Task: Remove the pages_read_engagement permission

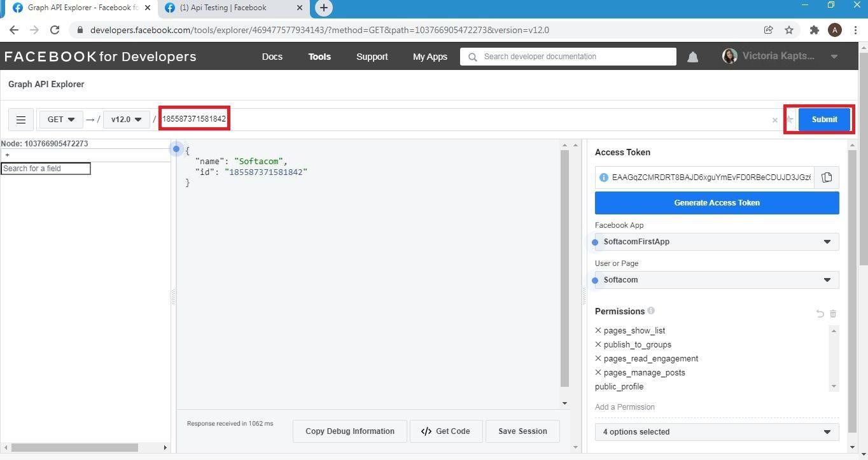Action: [x=598, y=358]
